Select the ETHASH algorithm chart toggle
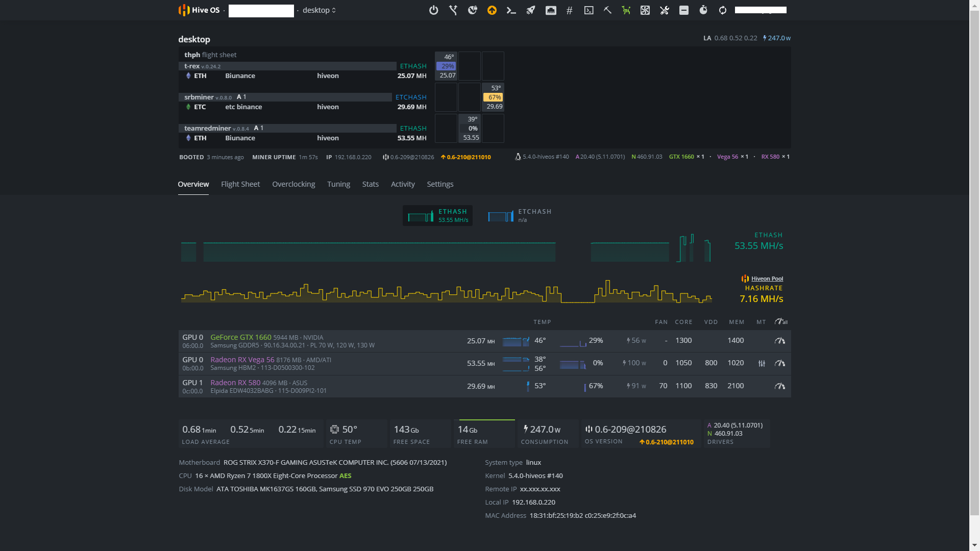Viewport: 980px width, 551px height. 437,216
